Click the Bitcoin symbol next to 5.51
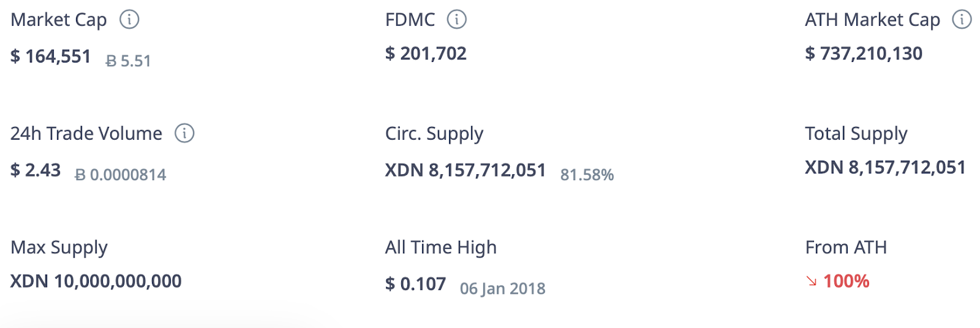This screenshot has width=980, height=328. 111,61
